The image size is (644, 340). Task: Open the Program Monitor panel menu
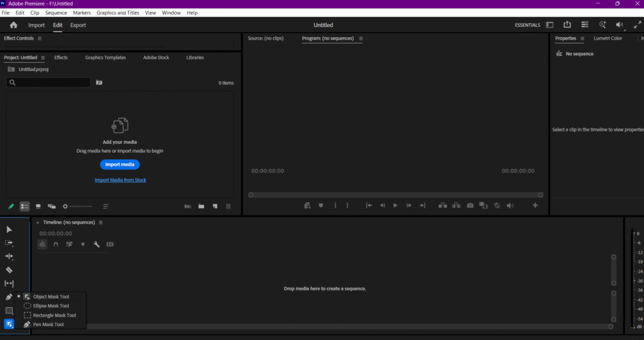pos(361,38)
